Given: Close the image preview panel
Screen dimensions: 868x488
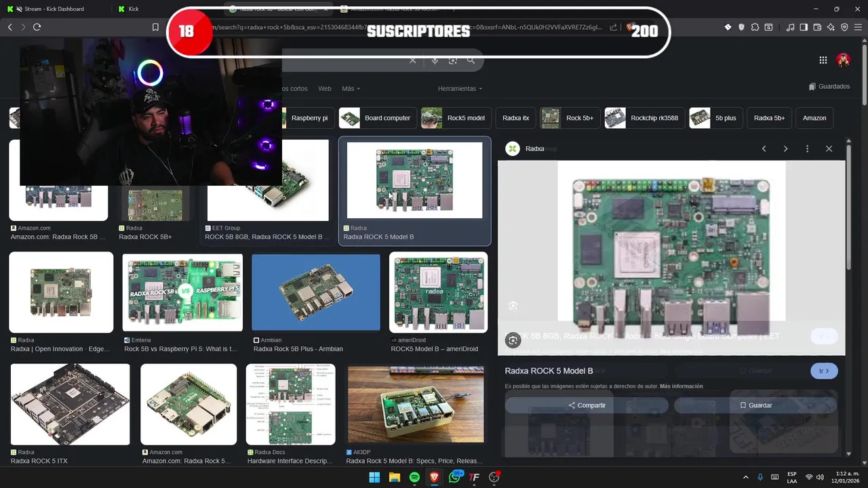Looking at the screenshot, I should point(829,148).
